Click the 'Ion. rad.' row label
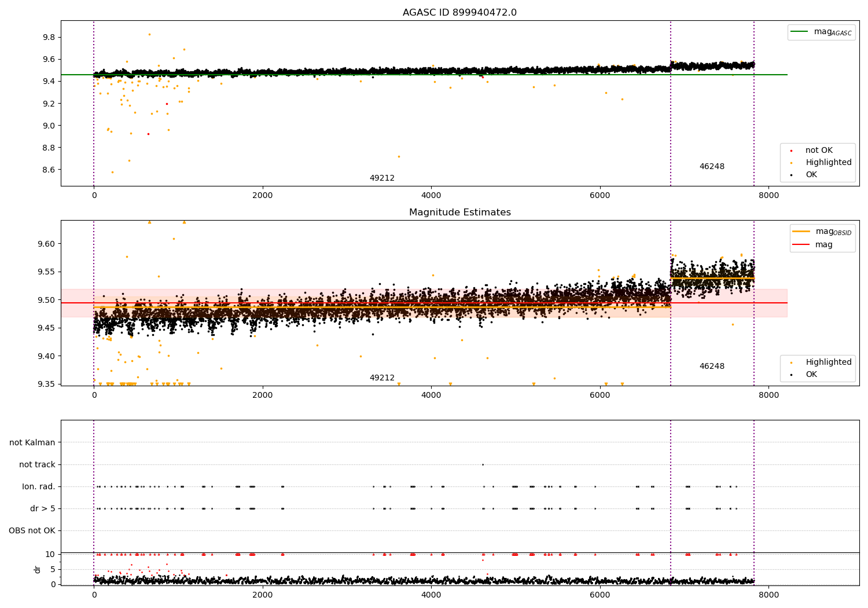 click(39, 487)
